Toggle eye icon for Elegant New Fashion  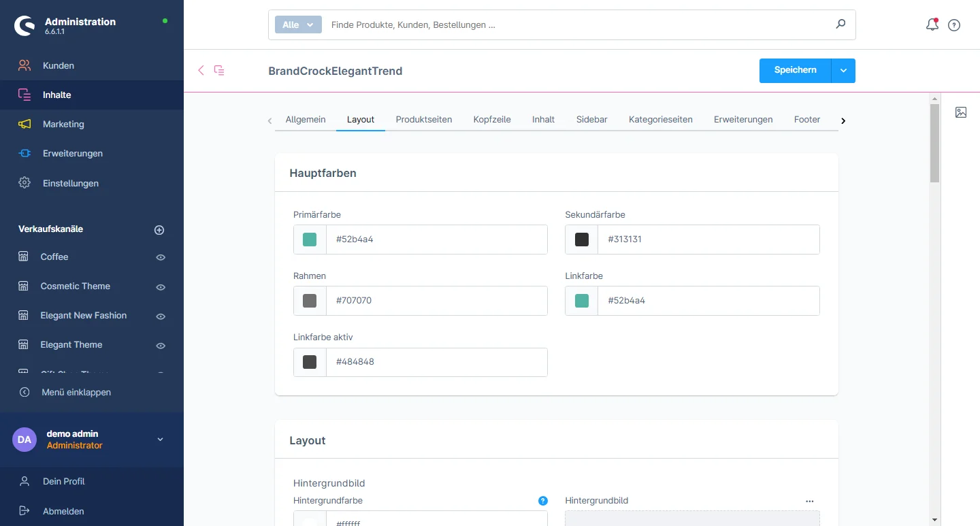click(161, 316)
